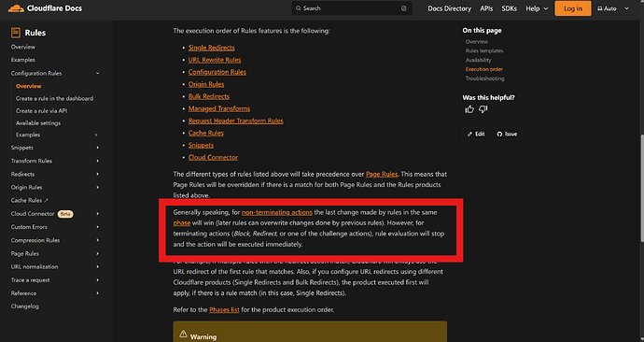Open Overview at top of sidebar
The height and width of the screenshot is (342, 644).
pyautogui.click(x=23, y=47)
